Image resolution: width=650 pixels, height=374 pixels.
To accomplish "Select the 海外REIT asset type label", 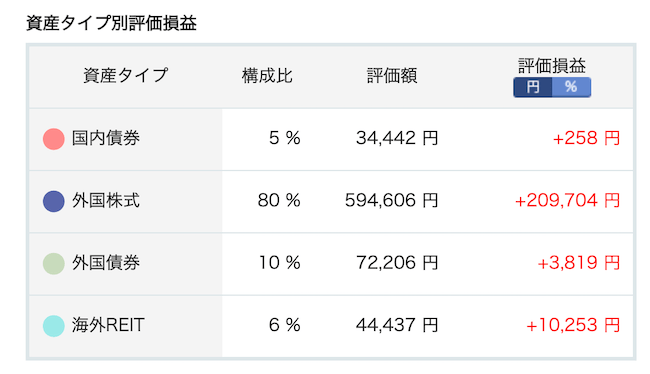I will tap(108, 325).
